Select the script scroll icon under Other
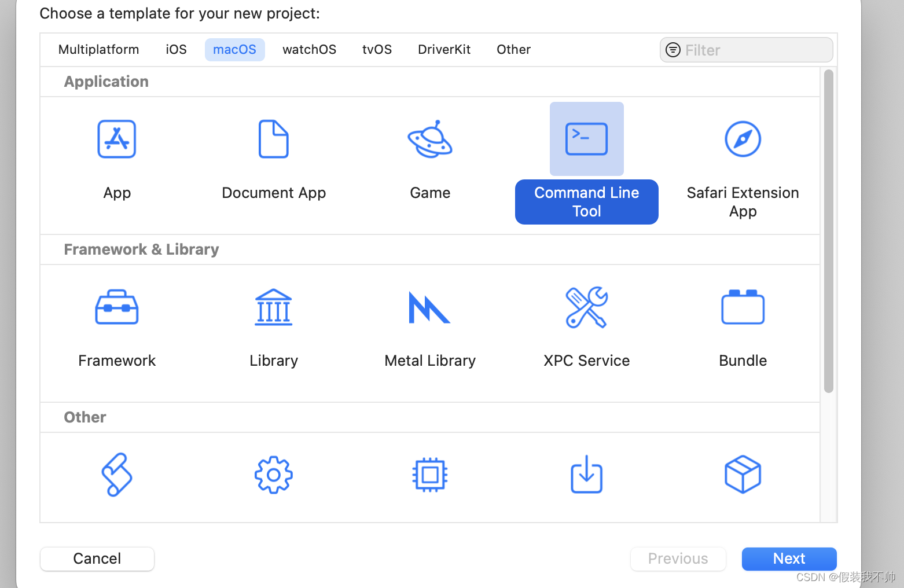Viewport: 904px width, 588px height. point(117,475)
